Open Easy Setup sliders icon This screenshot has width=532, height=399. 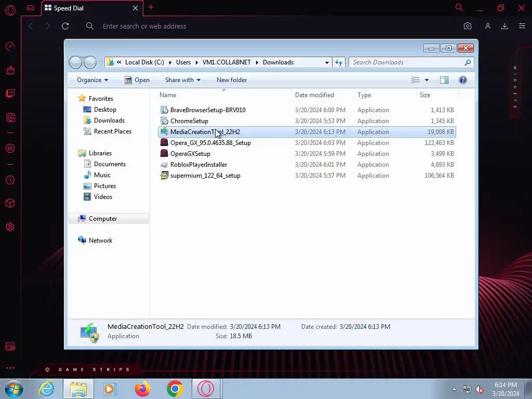522,26
